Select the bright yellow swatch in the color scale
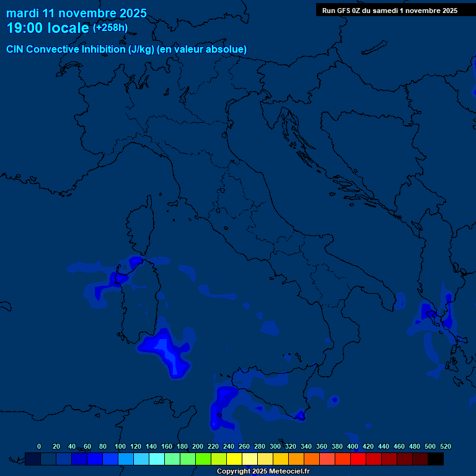The width and height of the screenshot is (476, 476). tap(234, 459)
